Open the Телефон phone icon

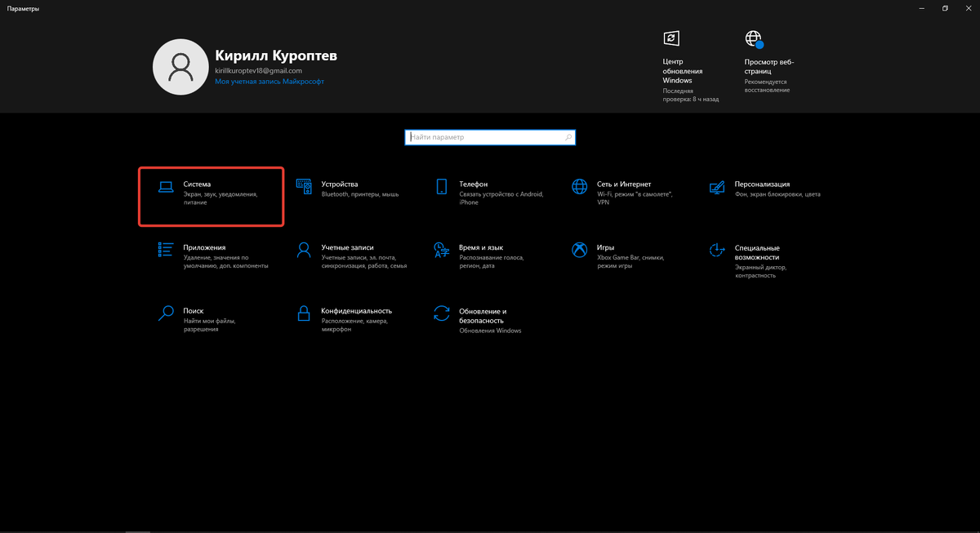pyautogui.click(x=442, y=187)
